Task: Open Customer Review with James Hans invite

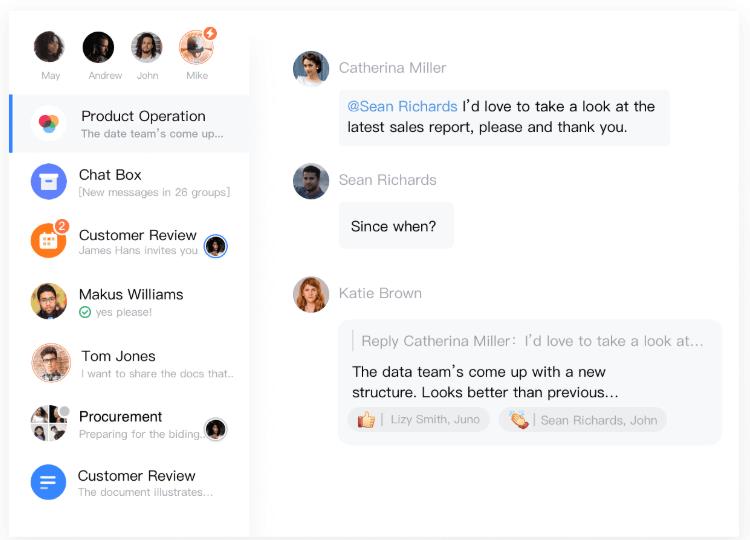Action: coord(129,241)
